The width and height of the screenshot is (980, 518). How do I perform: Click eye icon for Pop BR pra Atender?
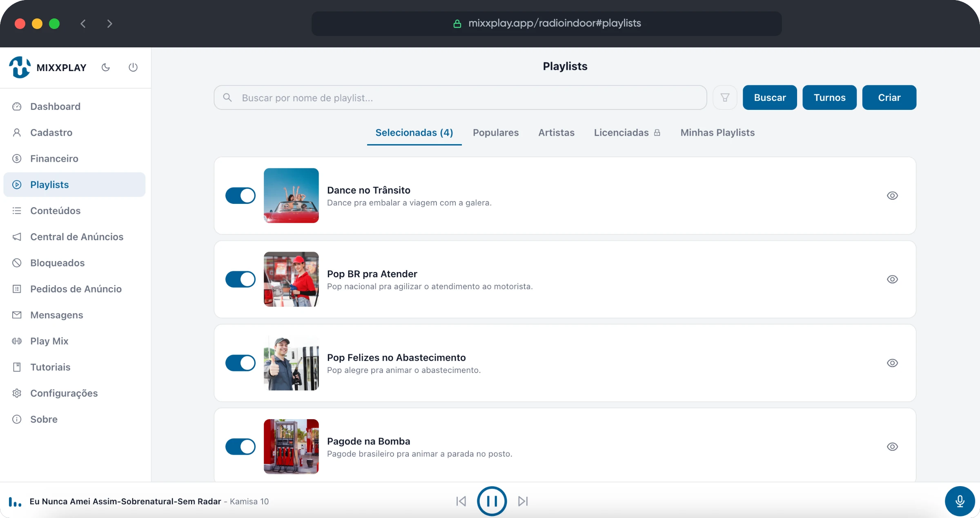[x=892, y=279]
